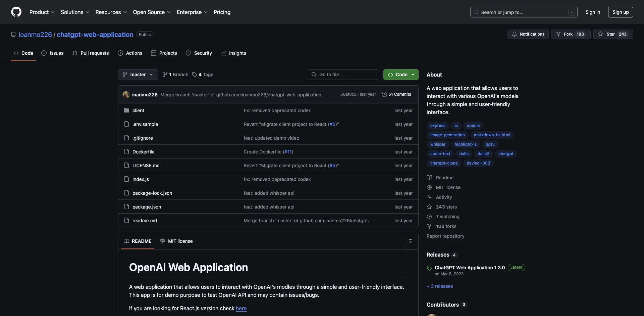Click the Dockerfile file icon
The image size is (644, 316).
click(126, 152)
